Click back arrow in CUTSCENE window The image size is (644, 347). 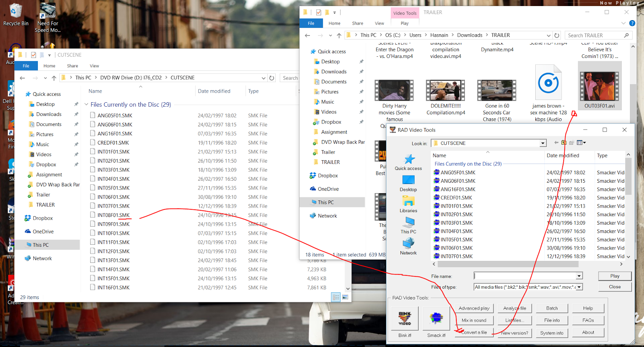[x=23, y=78]
